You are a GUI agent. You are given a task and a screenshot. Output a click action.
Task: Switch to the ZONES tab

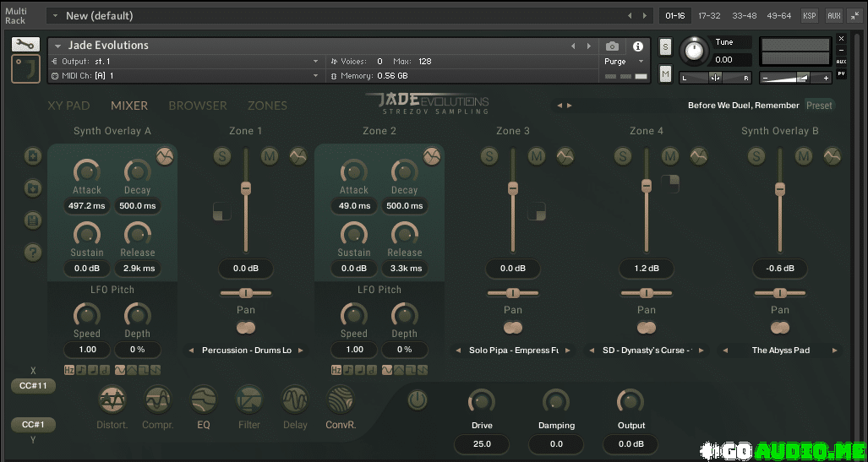(x=267, y=106)
